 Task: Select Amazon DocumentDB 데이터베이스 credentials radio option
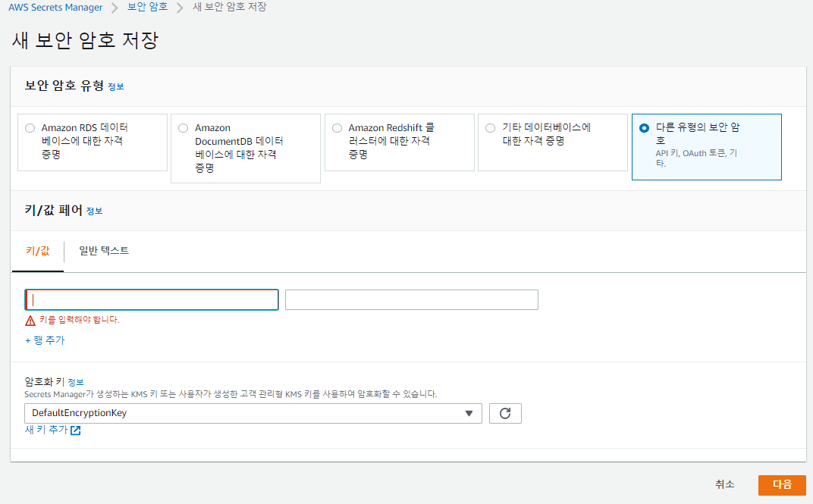pyautogui.click(x=183, y=128)
